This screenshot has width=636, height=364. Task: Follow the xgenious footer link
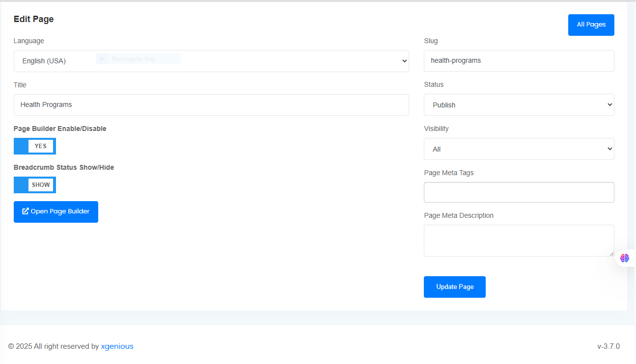pos(117,346)
